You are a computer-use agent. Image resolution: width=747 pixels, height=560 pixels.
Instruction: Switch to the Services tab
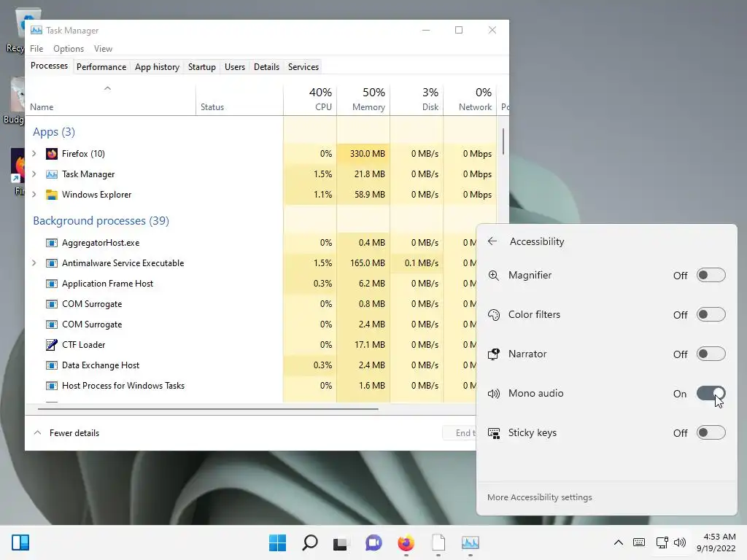(303, 67)
